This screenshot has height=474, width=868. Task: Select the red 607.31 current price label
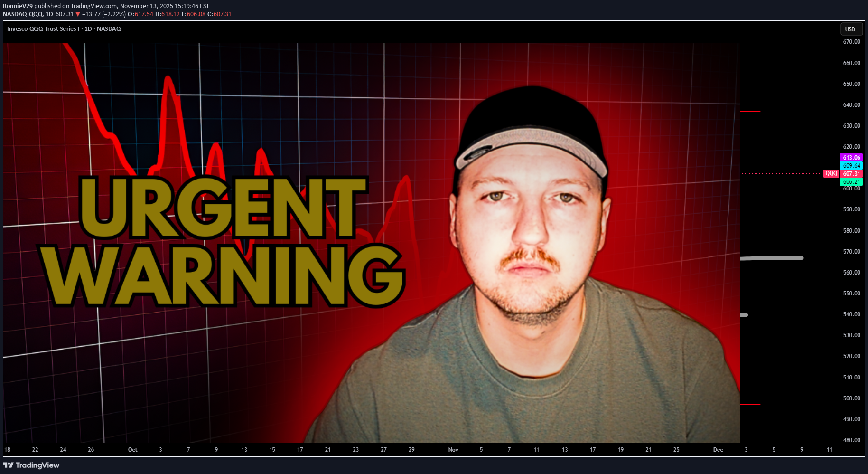coord(851,174)
